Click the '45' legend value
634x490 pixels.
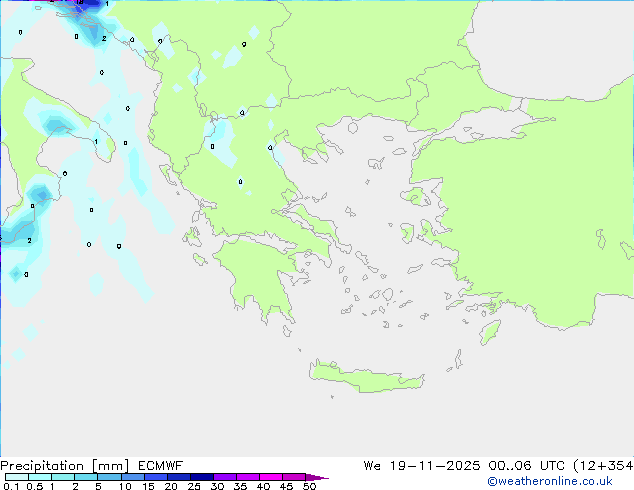point(286,486)
